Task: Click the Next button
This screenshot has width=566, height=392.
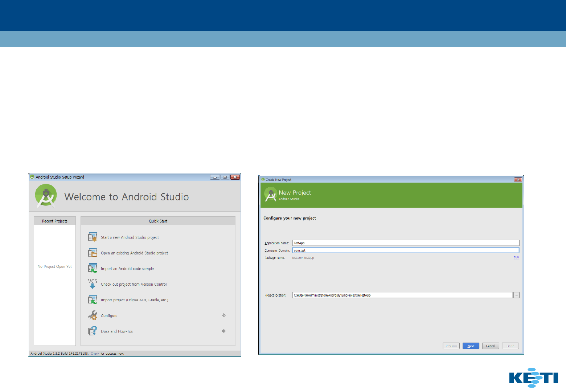Action: pyautogui.click(x=471, y=346)
